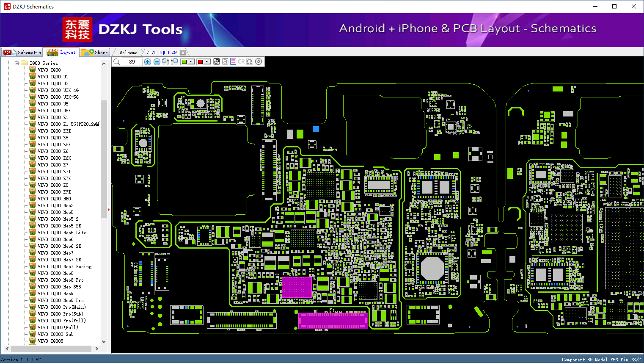The height and width of the screenshot is (363, 644).
Task: Select the green color swatch
Action: pos(184,62)
